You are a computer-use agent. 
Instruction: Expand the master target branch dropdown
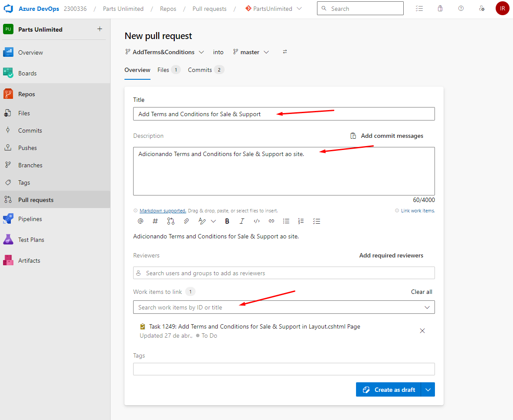(266, 52)
